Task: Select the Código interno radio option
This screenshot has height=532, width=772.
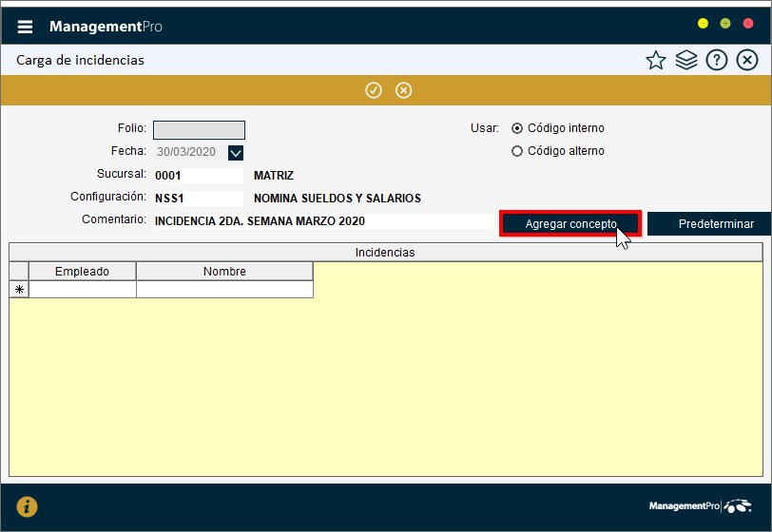Action: (x=516, y=128)
